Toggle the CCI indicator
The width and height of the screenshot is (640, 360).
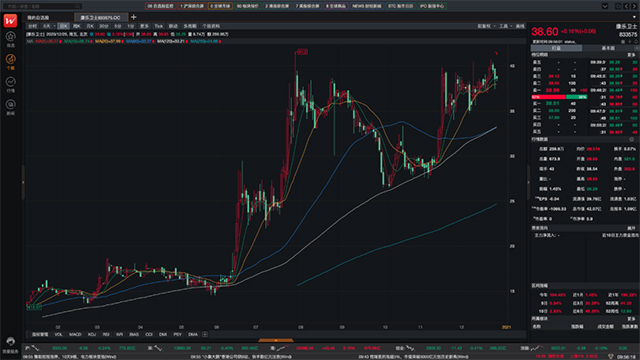(x=149, y=334)
